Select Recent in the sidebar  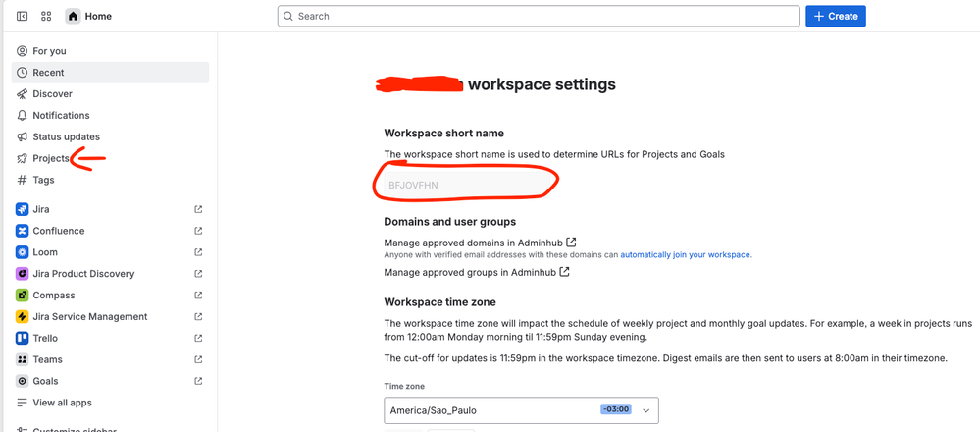pyautogui.click(x=48, y=73)
